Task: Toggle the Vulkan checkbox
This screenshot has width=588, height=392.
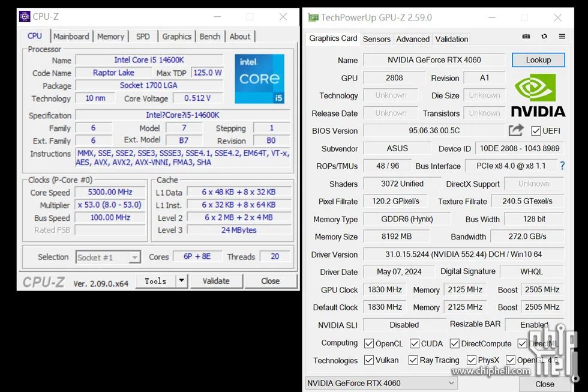Action: point(369,360)
